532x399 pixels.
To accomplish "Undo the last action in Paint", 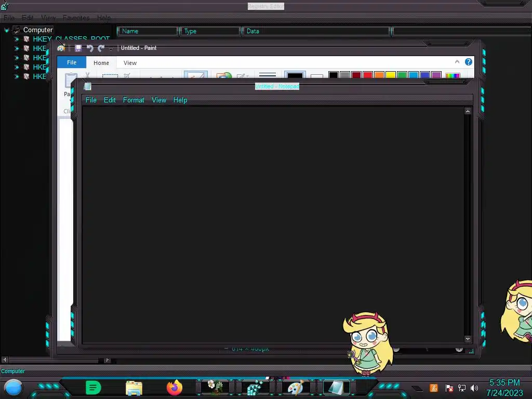I will 90,48.
